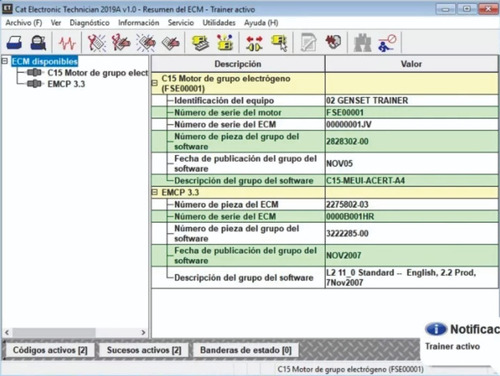Select the value NOV2007

pyautogui.click(x=344, y=256)
